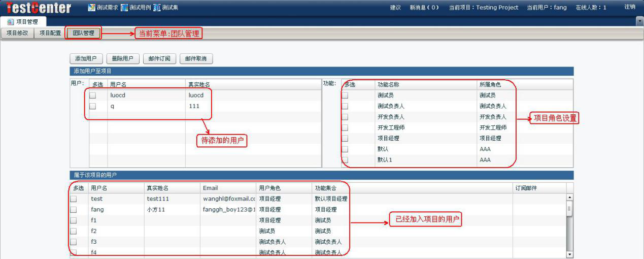
Task: Tick the 测试负责人 function checkbox
Action: point(345,106)
